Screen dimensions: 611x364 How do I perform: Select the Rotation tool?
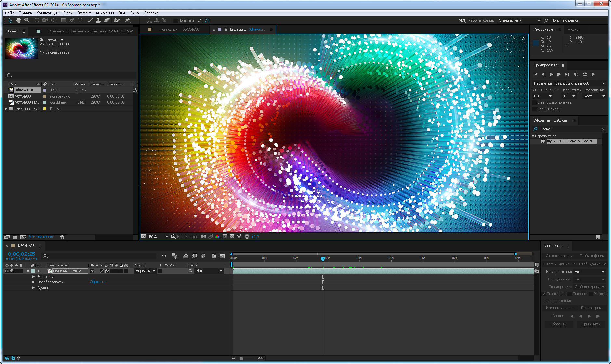pos(37,20)
